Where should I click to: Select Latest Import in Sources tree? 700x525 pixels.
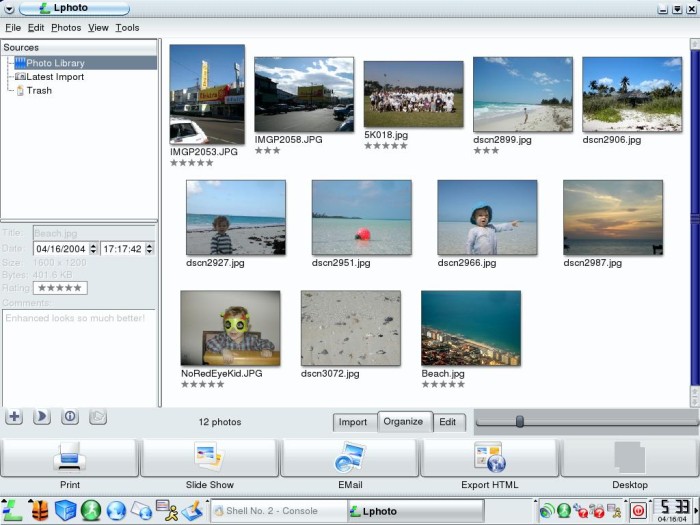point(49,77)
